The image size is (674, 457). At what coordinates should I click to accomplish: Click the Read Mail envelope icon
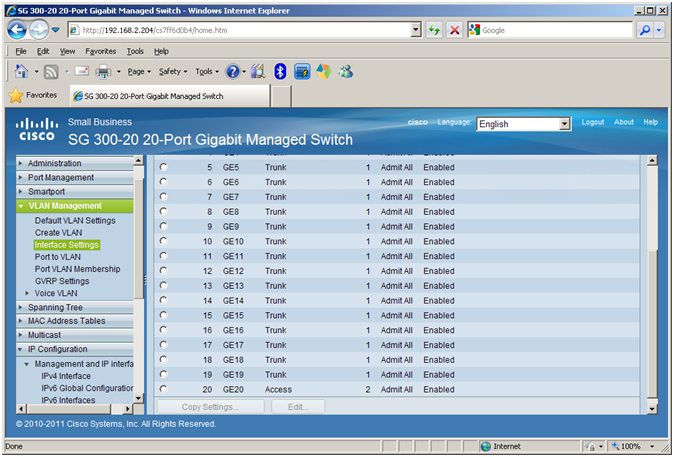pos(82,71)
